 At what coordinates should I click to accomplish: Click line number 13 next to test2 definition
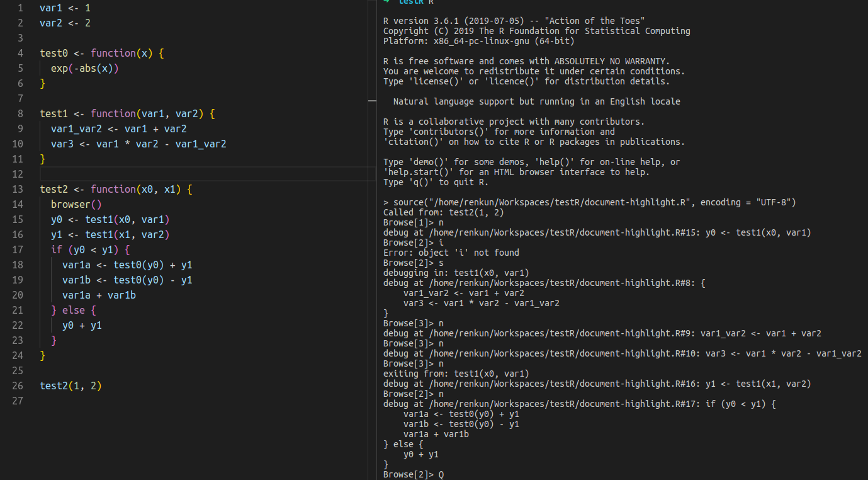tap(18, 189)
